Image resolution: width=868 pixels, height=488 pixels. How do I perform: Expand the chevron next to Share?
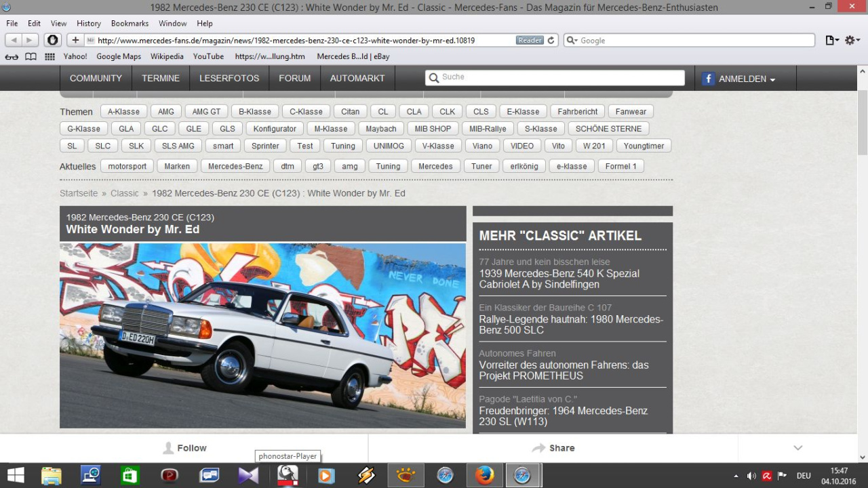(797, 448)
